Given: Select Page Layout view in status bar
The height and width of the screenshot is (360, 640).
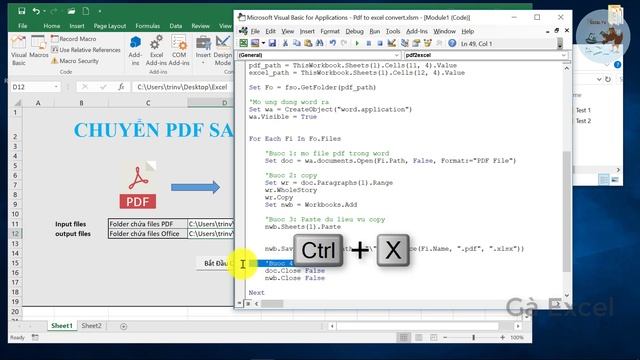Looking at the screenshot, I should [x=419, y=338].
